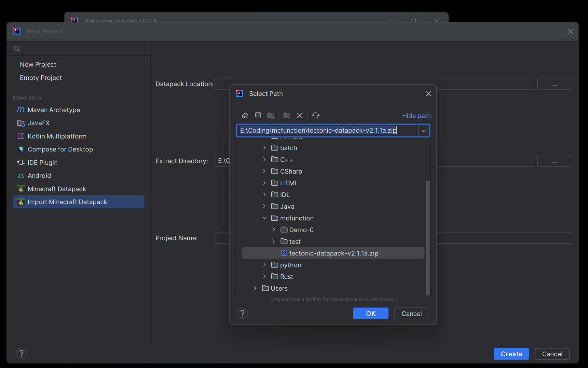Viewport: 588px width, 368px height.
Task: Click the file tree vertical scrollbar
Action: click(x=428, y=237)
